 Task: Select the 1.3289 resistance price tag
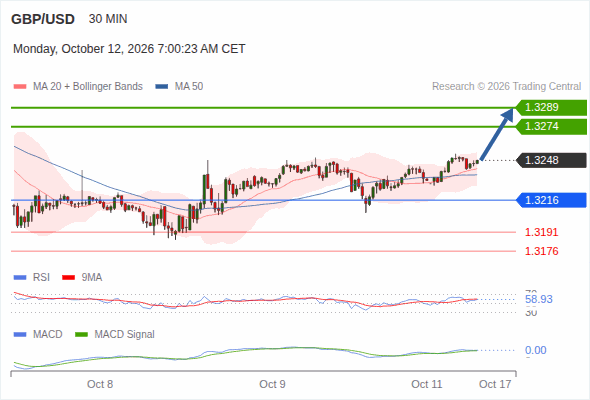coord(551,107)
